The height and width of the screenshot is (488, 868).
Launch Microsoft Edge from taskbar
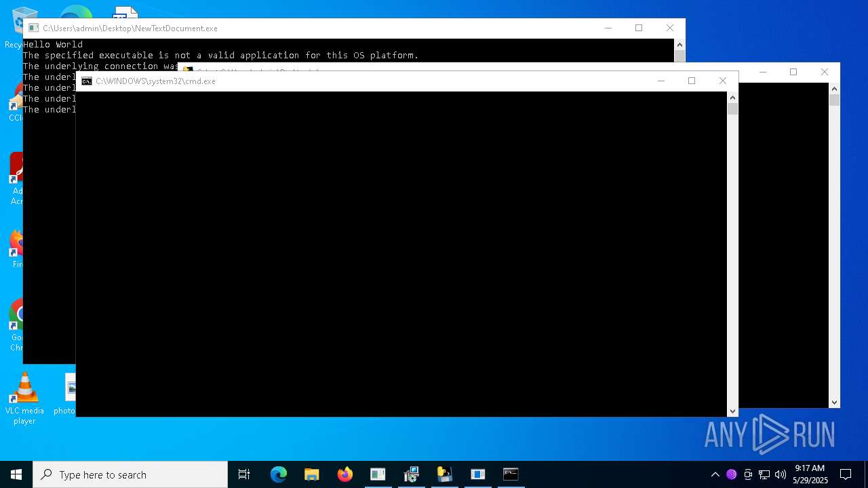coord(279,474)
